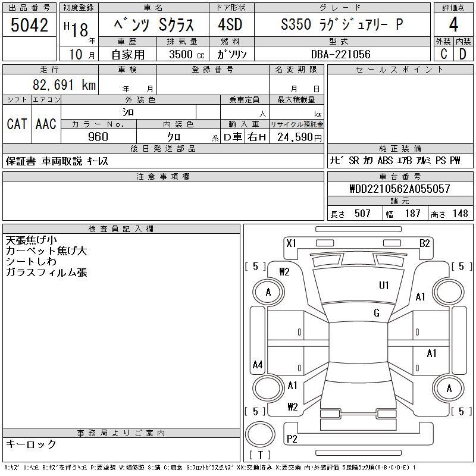476x476 pixels.
Task: Click the chassis number WDD2210562A055057
Action: tap(400, 189)
